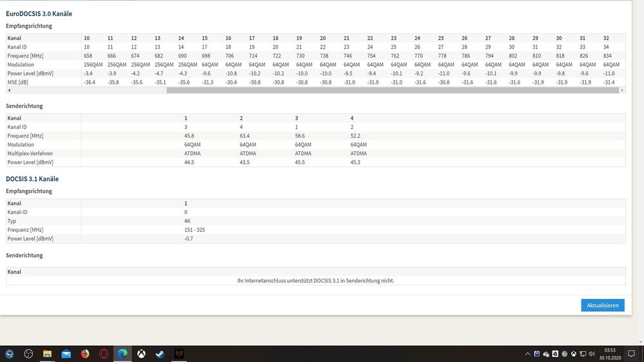Switch to Microsoft Edge in taskbar
Viewport: 644px width, 362px height.
(122, 354)
